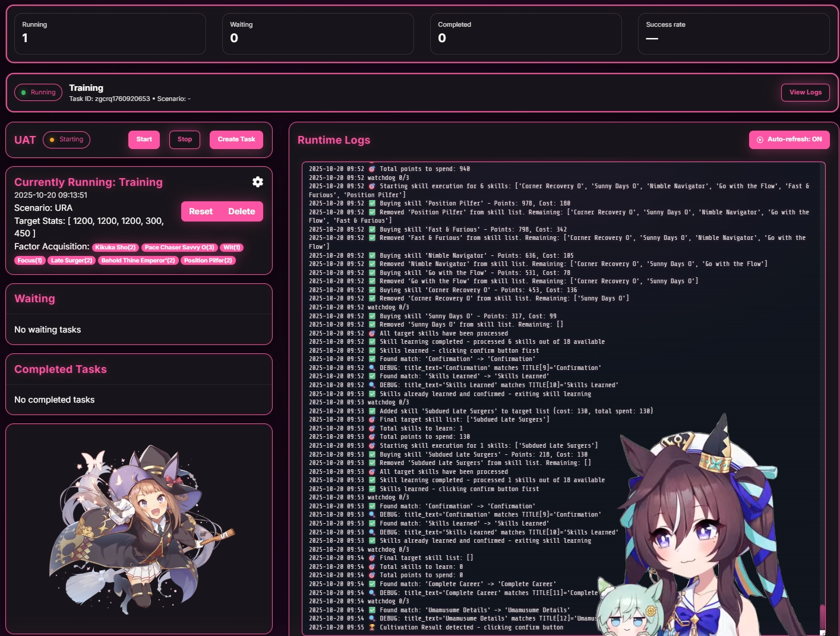Delete the currently running Training task

pyautogui.click(x=242, y=211)
